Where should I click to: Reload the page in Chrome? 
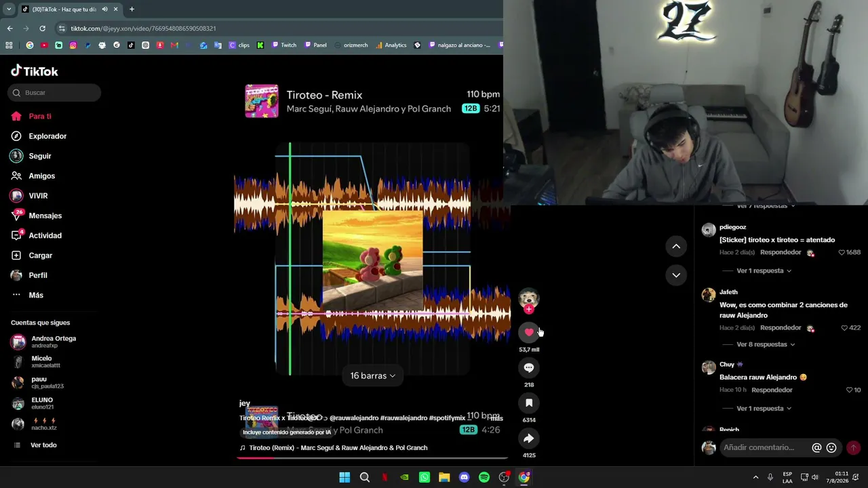[42, 28]
